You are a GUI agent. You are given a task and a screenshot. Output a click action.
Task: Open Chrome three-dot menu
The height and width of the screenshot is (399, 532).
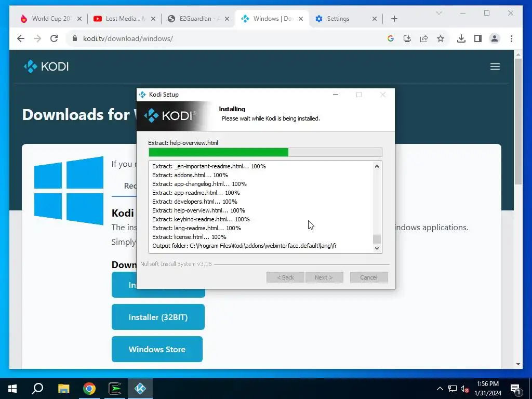pos(511,38)
